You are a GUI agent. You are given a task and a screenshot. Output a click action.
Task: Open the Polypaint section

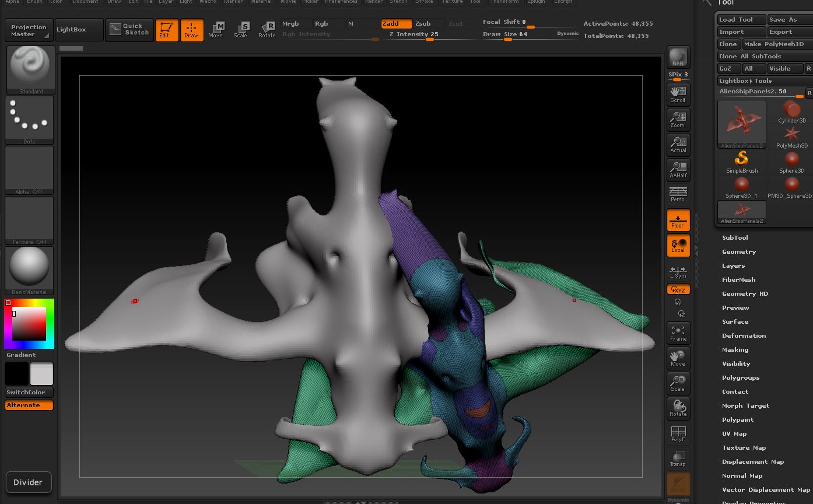pos(738,419)
